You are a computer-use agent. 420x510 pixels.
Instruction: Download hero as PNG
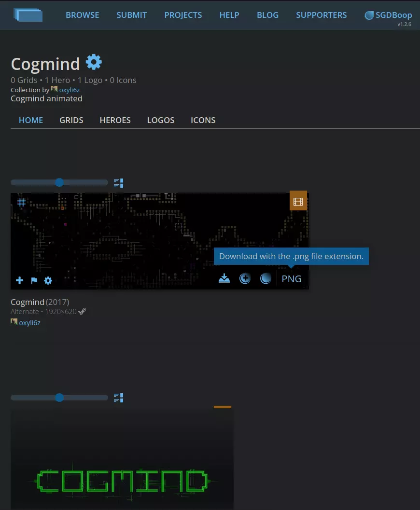(292, 279)
